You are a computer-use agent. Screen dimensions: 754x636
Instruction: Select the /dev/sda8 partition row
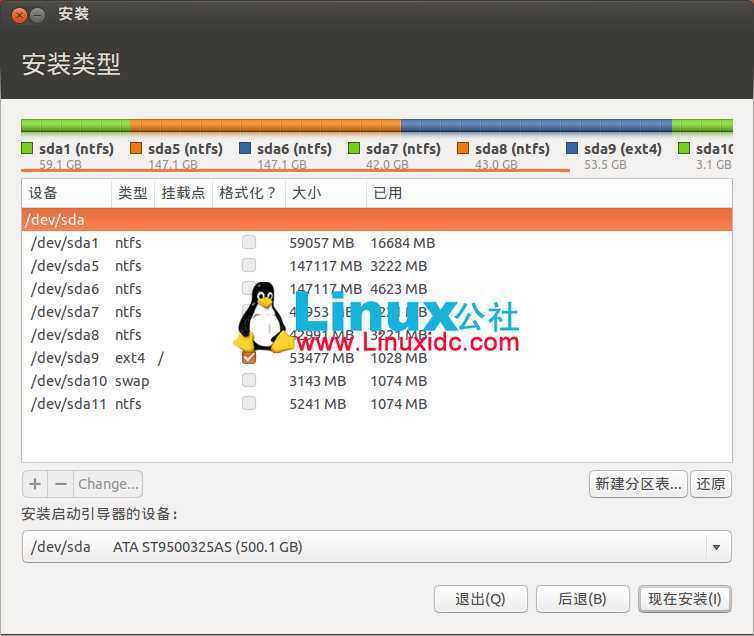[x=377, y=335]
